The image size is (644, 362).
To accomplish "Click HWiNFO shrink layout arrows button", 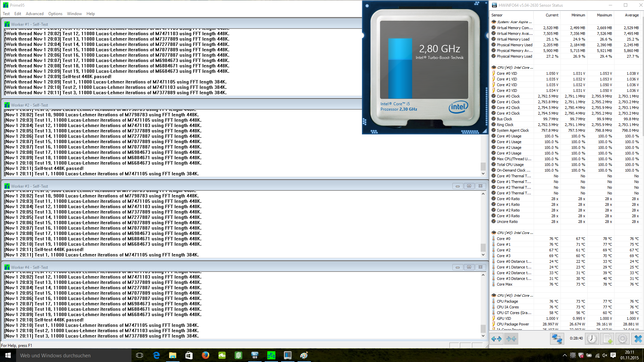I will pyautogui.click(x=512, y=339).
